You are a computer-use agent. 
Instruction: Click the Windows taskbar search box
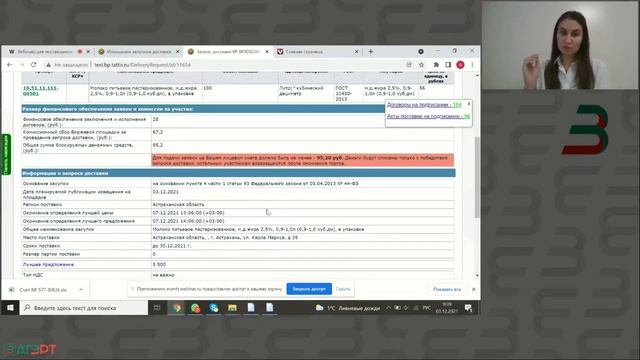(x=84, y=308)
